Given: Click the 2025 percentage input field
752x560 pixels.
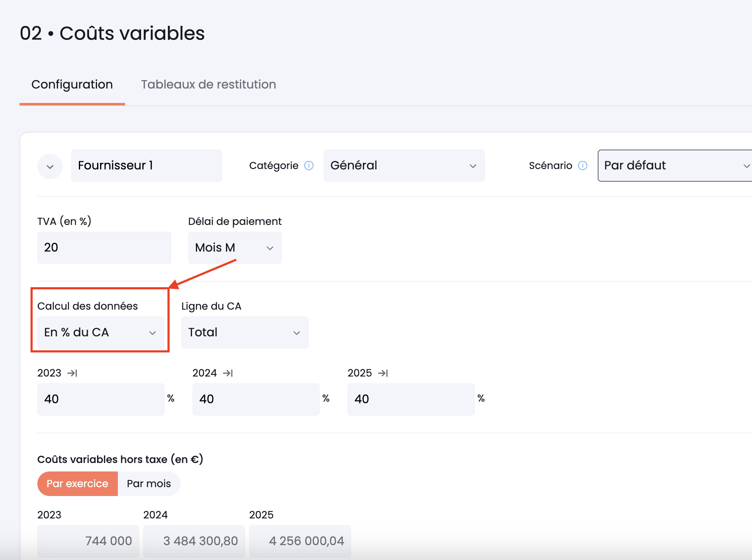Looking at the screenshot, I should point(411,399).
